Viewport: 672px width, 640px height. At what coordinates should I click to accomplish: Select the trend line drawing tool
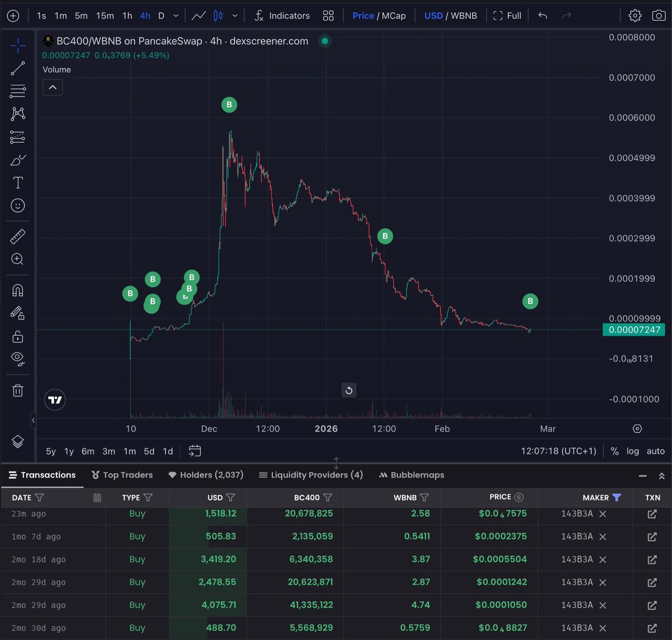pyautogui.click(x=18, y=68)
